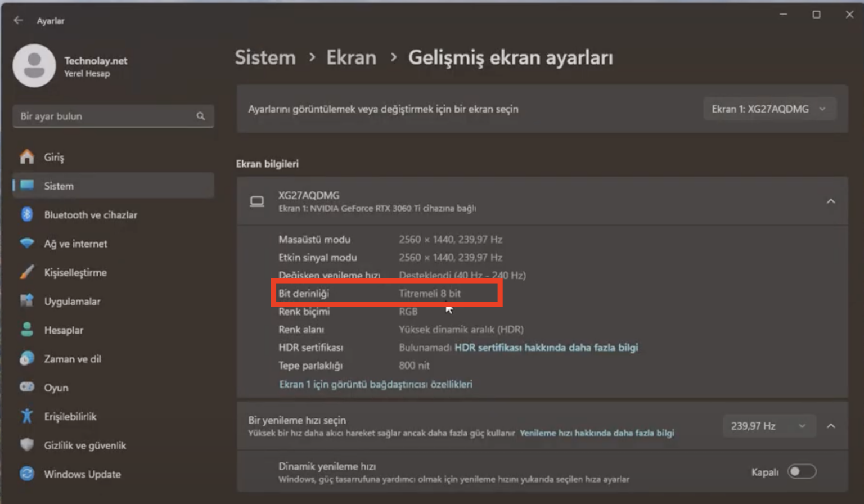864x504 pixels.
Task: Click the search magnifier in Bir ayar bulun
Action: pos(201,116)
